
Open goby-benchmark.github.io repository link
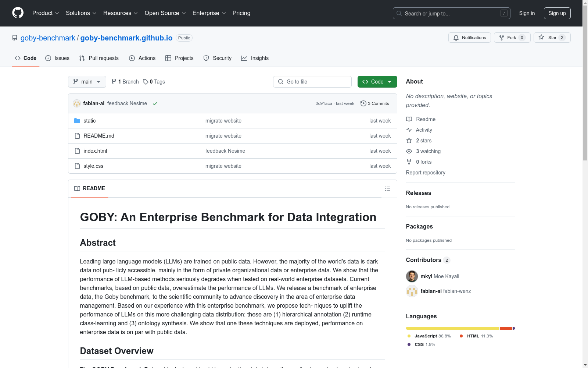[126, 38]
